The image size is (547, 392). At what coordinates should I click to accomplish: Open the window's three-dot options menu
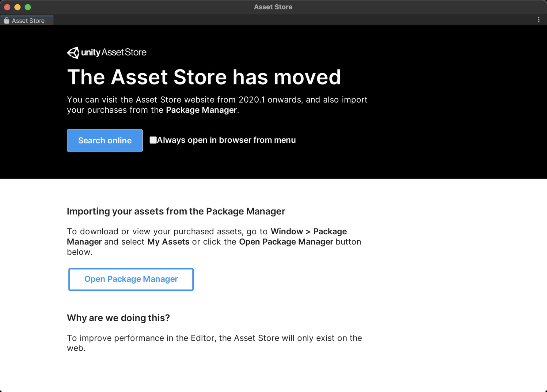[x=539, y=20]
